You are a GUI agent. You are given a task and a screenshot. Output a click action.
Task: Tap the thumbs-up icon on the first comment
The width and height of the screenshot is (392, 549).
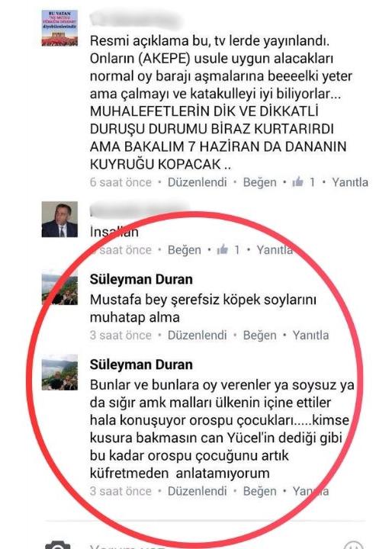click(x=297, y=181)
